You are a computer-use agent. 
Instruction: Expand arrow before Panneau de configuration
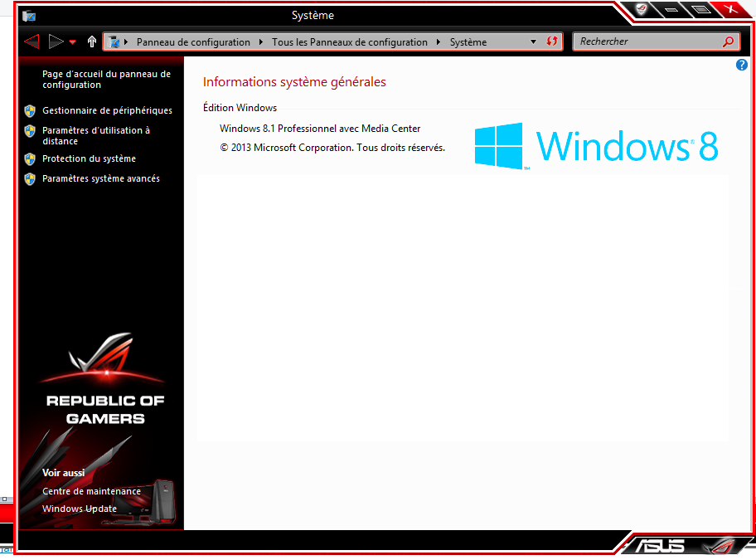coord(126,42)
